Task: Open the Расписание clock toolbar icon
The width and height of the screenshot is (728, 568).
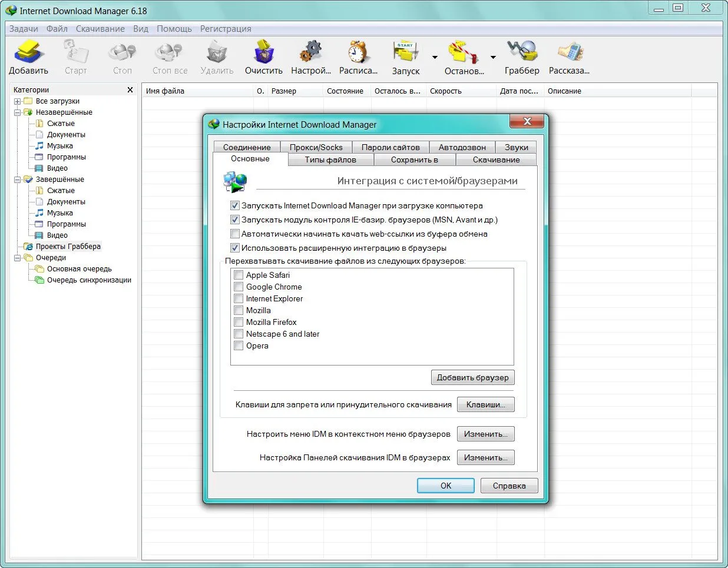Action: pos(358,52)
